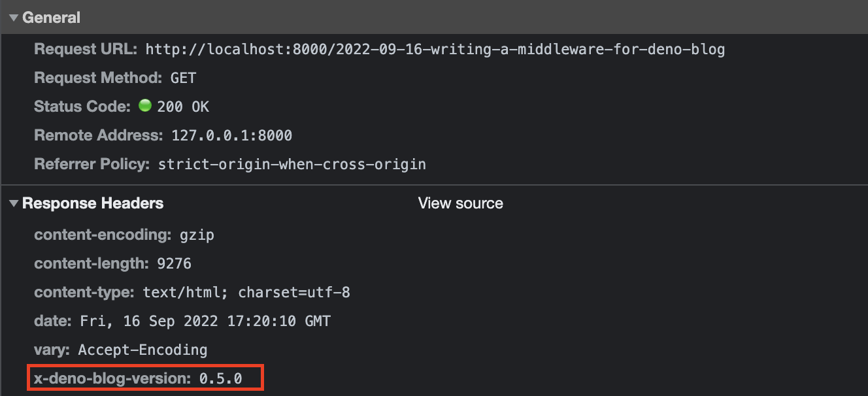Collapse the General section triangle
The width and height of the screenshot is (868, 396).
(13, 18)
